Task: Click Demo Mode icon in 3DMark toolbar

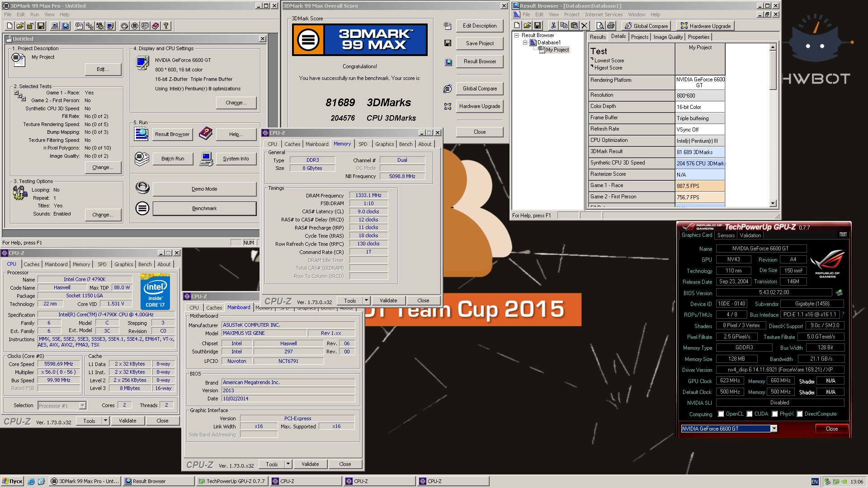Action: (x=124, y=26)
